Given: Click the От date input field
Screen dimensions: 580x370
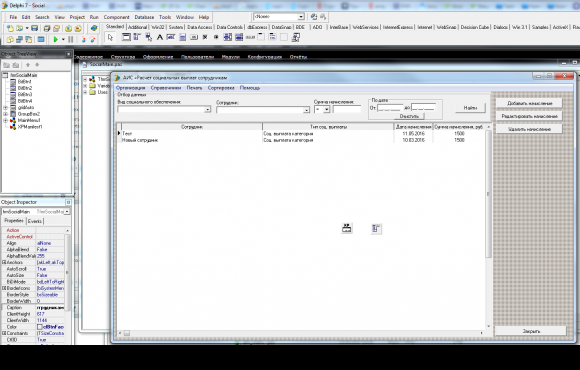Looking at the screenshot, I should pos(390,108).
